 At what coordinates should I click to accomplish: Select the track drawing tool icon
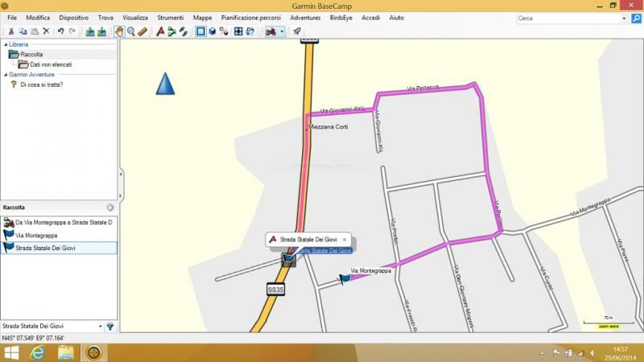pos(184,31)
